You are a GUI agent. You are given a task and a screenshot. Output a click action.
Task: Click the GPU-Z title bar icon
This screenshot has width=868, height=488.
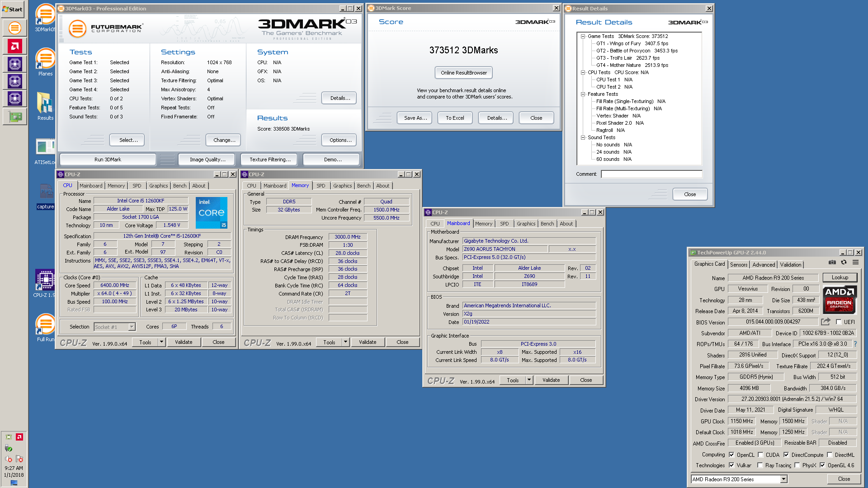coord(693,253)
